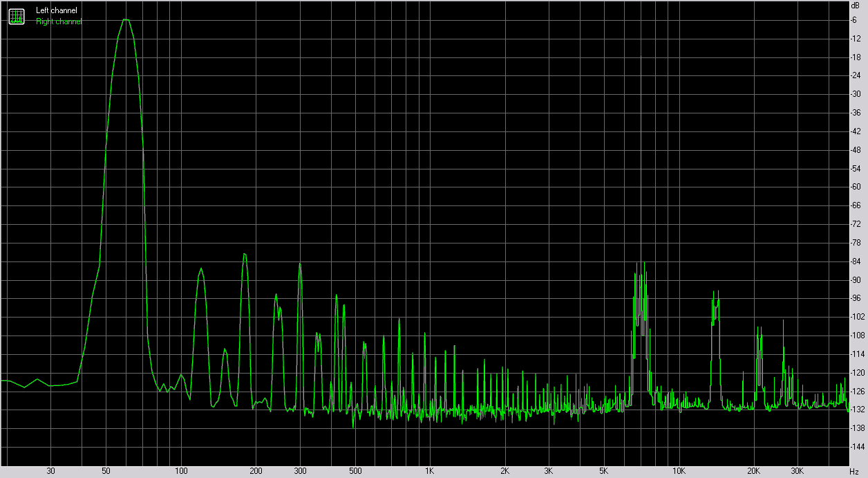Viewport: 868px width, 478px height.
Task: Click the -90 dB axis value
Action: point(857,280)
